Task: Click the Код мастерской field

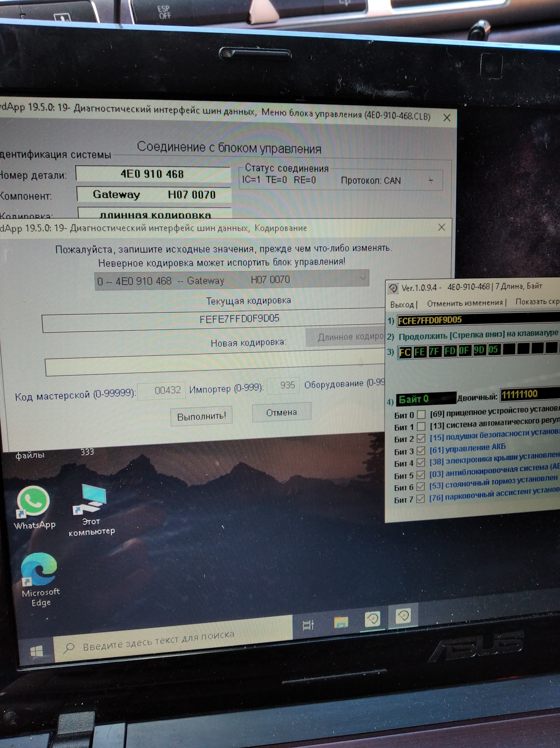Action: point(162,390)
